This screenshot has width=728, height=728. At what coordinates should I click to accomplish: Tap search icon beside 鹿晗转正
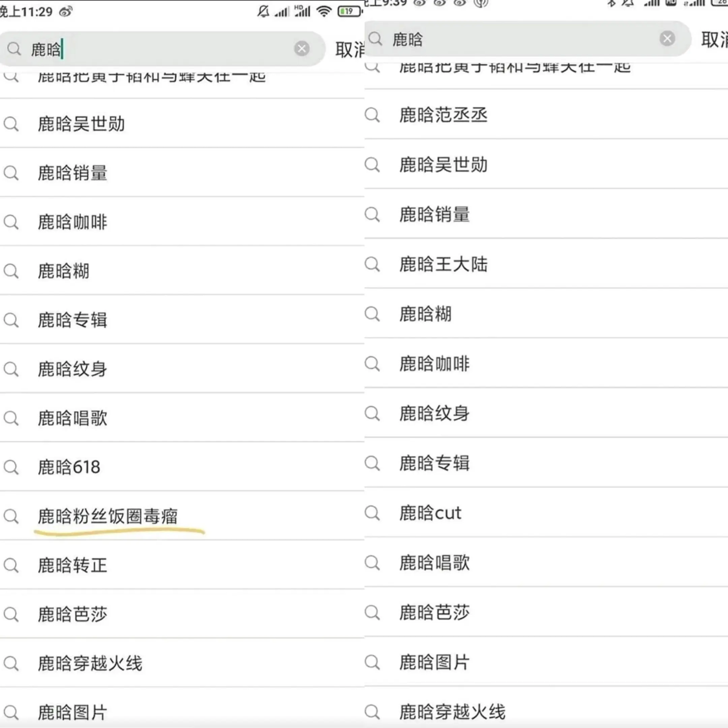(11, 565)
